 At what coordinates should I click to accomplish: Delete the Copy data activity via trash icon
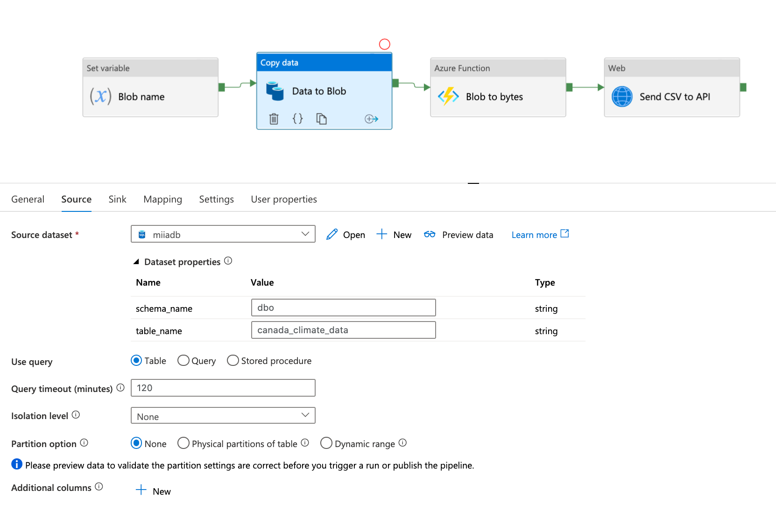(x=274, y=119)
